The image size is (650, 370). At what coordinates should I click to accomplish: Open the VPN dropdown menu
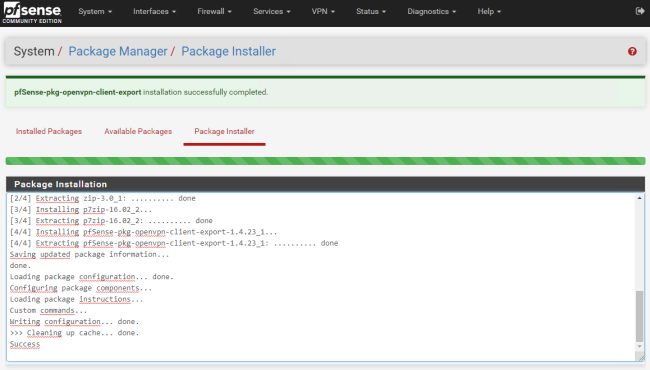[x=323, y=12]
